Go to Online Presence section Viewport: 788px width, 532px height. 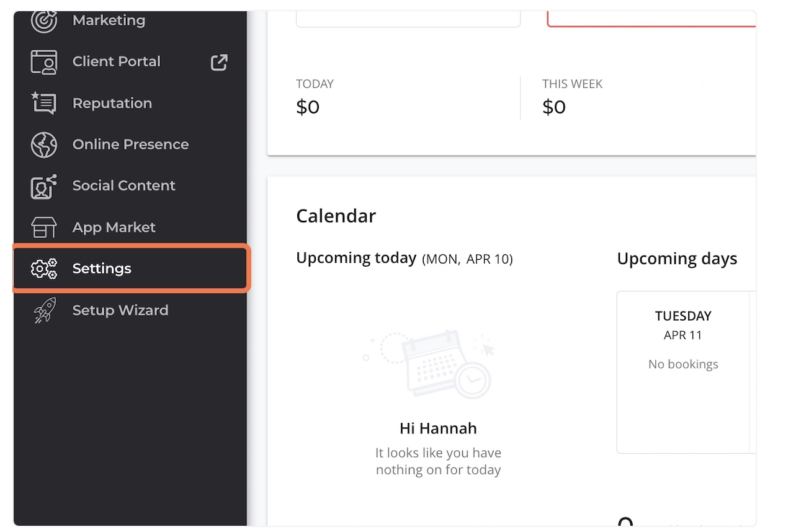click(130, 144)
